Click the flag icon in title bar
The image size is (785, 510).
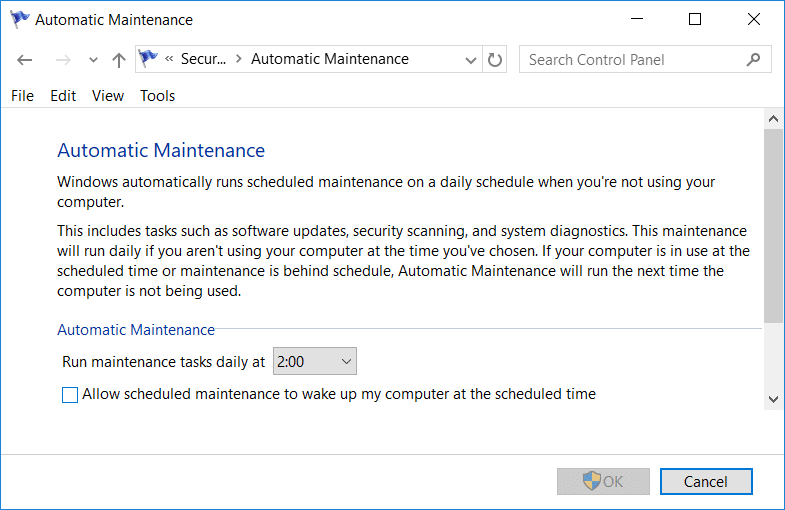pyautogui.click(x=18, y=19)
